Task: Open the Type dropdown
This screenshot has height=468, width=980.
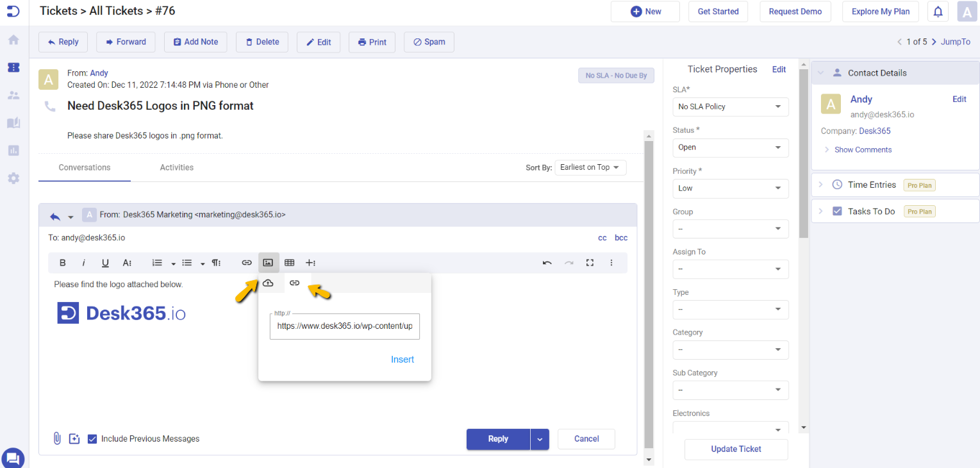Action: [731, 310]
